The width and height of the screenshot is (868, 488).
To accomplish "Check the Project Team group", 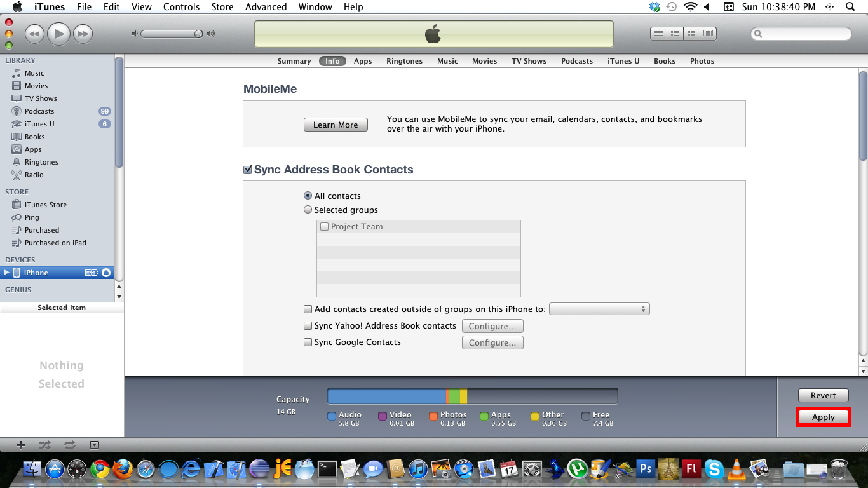I will tap(325, 227).
